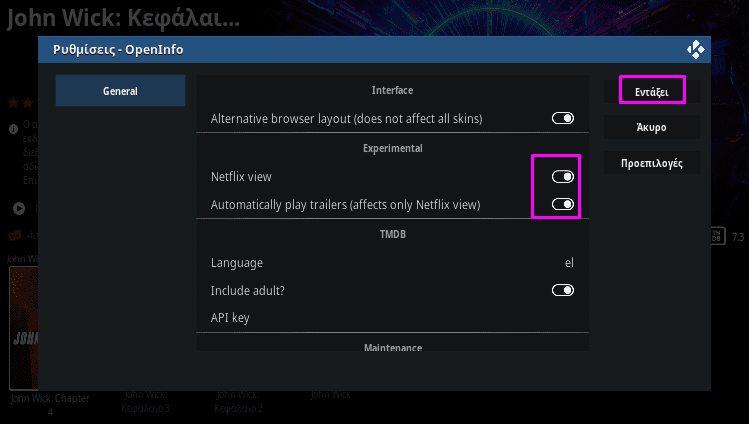Image resolution: width=749 pixels, height=424 pixels.
Task: Click the star rating icons at left
Action: [21, 102]
